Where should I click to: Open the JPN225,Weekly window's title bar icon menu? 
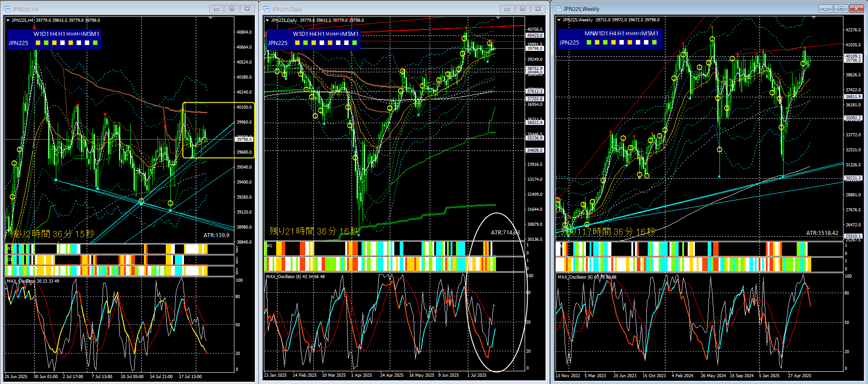558,9
